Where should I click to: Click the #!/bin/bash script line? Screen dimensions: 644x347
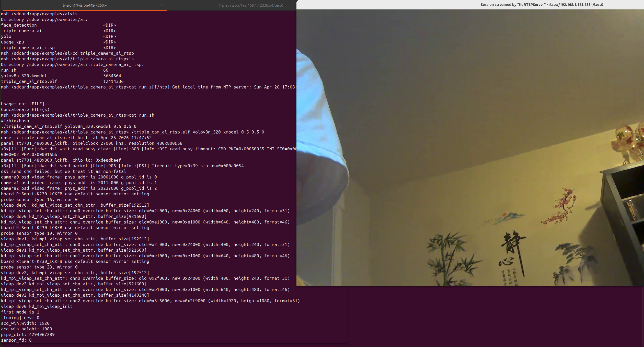pos(15,121)
